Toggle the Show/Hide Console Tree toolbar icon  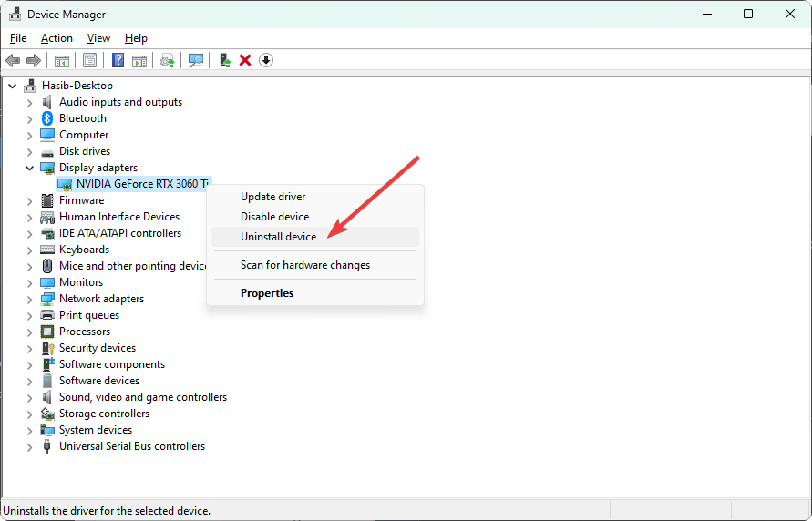62,60
